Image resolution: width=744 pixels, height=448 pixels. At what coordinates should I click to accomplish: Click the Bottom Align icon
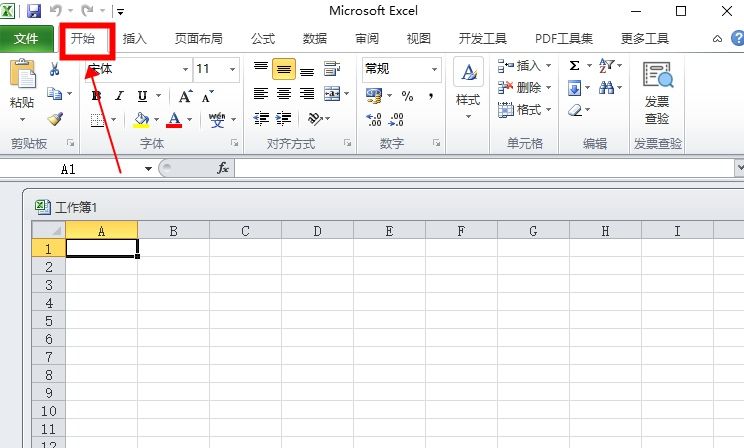pos(307,72)
